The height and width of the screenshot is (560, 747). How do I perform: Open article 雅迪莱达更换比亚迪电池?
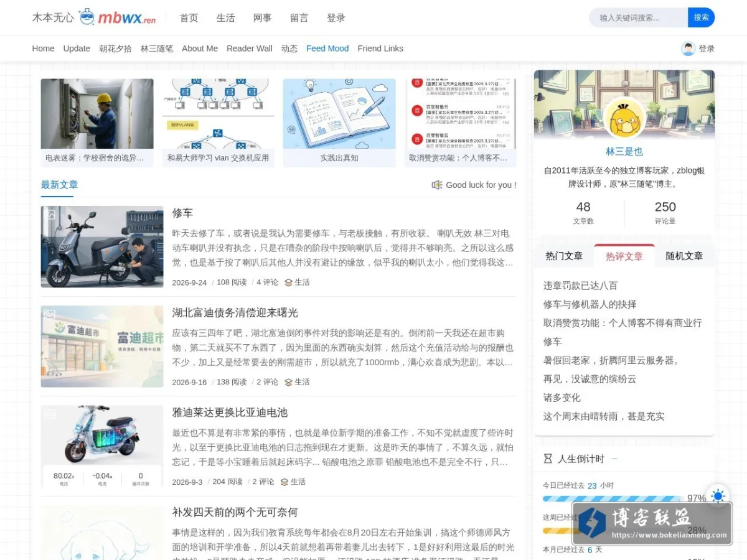pos(230,413)
